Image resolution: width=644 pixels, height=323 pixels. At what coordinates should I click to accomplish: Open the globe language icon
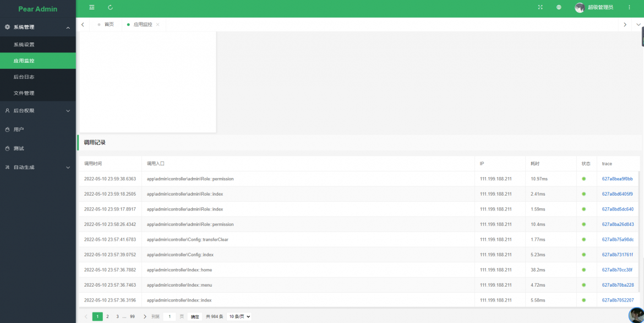pos(559,7)
